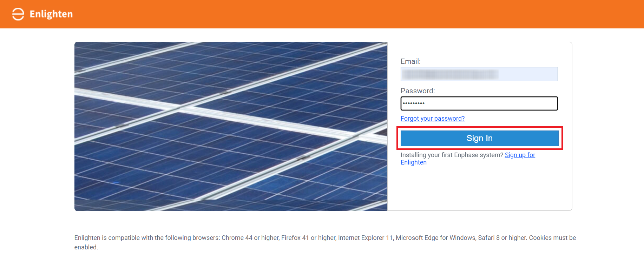Click the Installing your first Enphase system text
The height and width of the screenshot is (275, 644).
coord(452,155)
